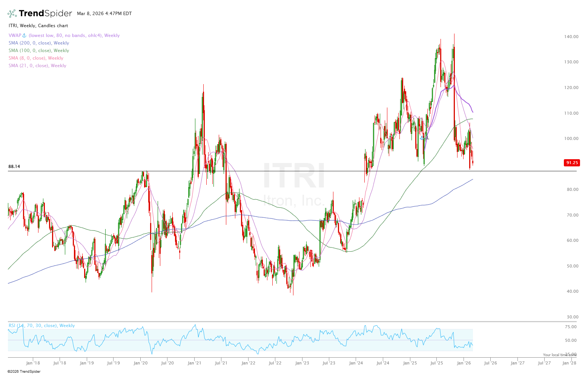588x375 pixels.
Task: Click the Jan '18 date axis label
Action: (33, 363)
